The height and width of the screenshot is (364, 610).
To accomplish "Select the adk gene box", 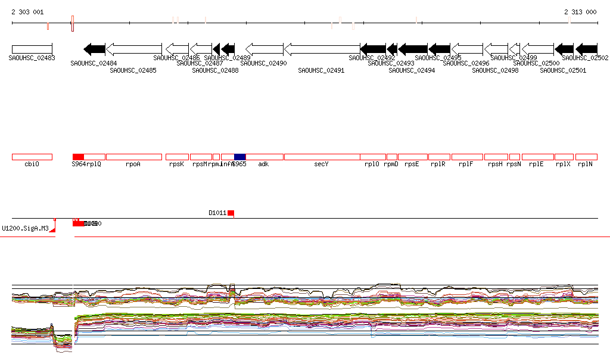I will [x=264, y=157].
